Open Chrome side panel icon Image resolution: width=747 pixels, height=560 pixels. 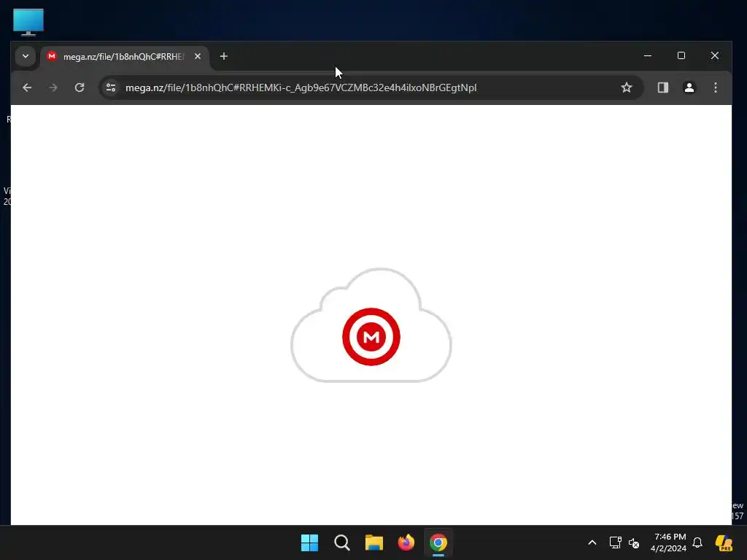662,87
